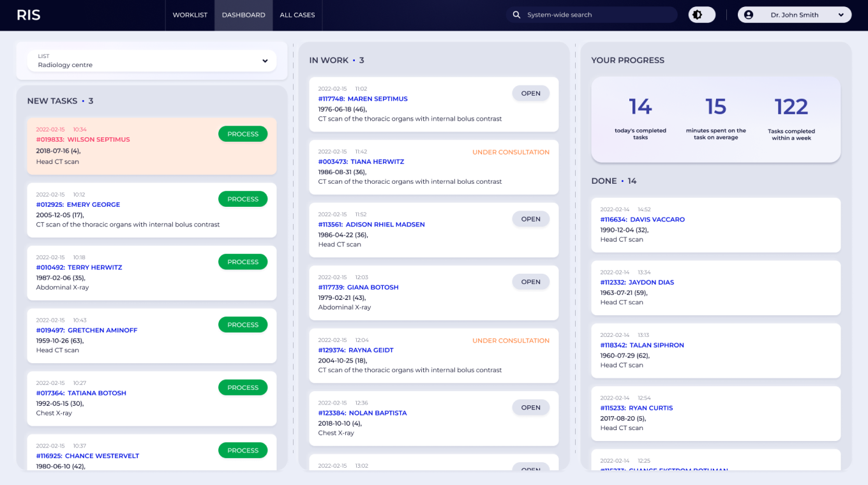
Task: Click the 14:52 timestamp on Davis Vaccaro
Action: coord(644,209)
